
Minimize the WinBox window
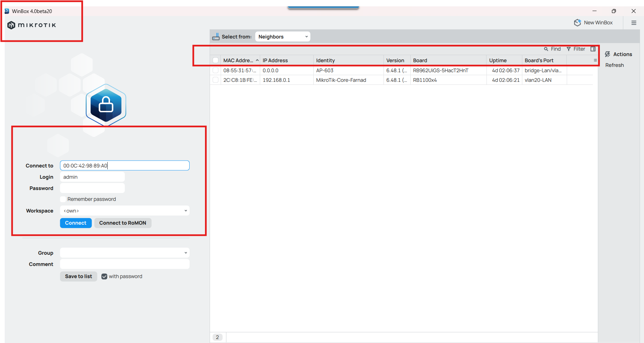coord(595,11)
